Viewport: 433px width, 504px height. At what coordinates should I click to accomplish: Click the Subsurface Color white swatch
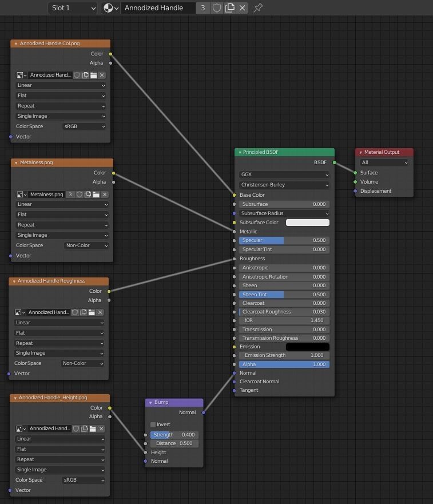coord(308,223)
